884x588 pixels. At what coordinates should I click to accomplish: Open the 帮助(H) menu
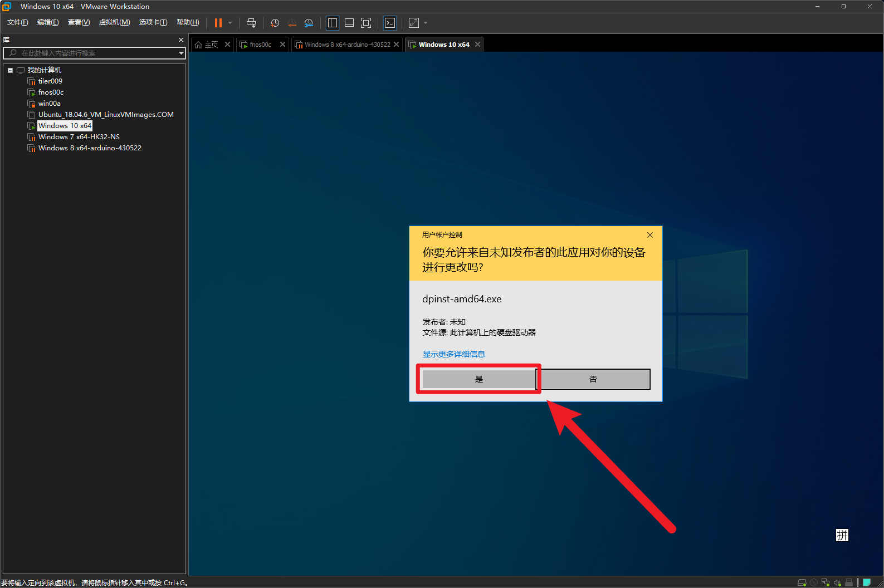click(188, 22)
